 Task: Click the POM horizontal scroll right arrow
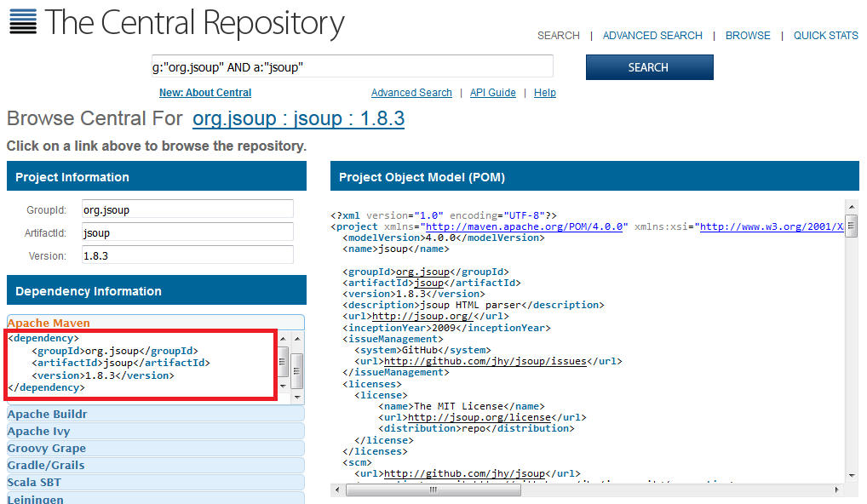[x=839, y=490]
